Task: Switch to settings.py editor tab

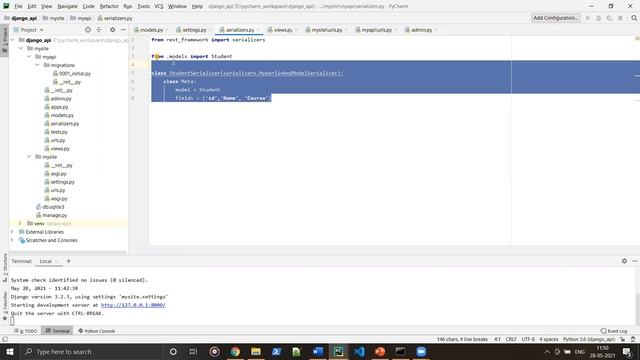Action: click(x=194, y=30)
